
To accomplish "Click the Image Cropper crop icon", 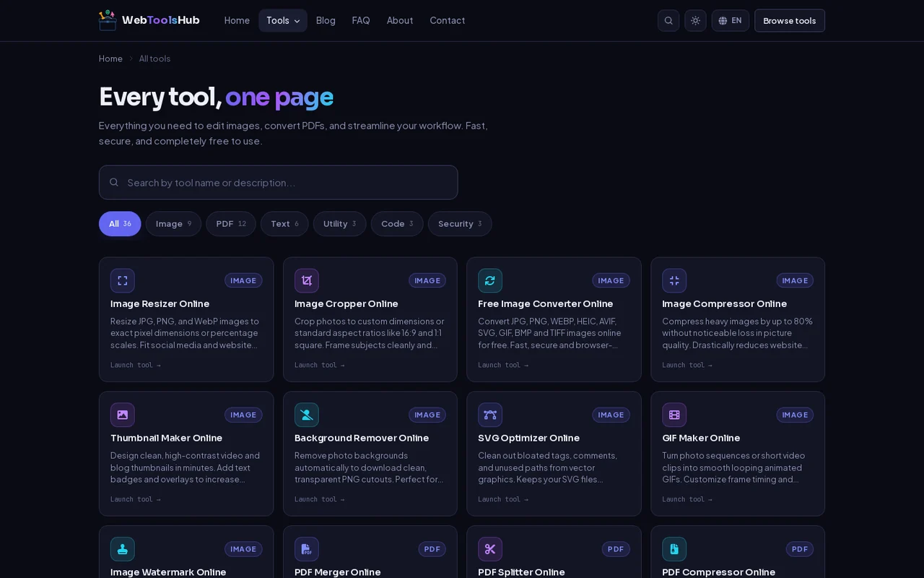I will coord(307,280).
